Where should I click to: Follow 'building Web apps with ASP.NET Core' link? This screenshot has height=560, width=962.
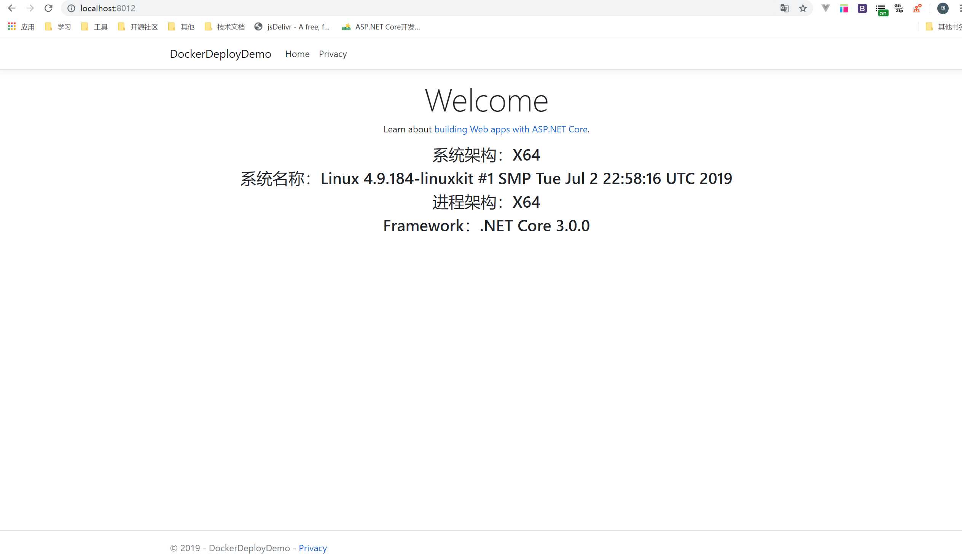510,129
